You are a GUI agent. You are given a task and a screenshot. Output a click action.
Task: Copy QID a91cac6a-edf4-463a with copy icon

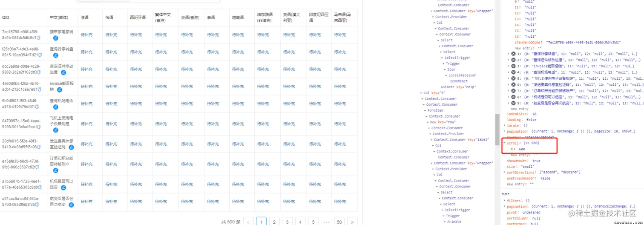click(37, 205)
